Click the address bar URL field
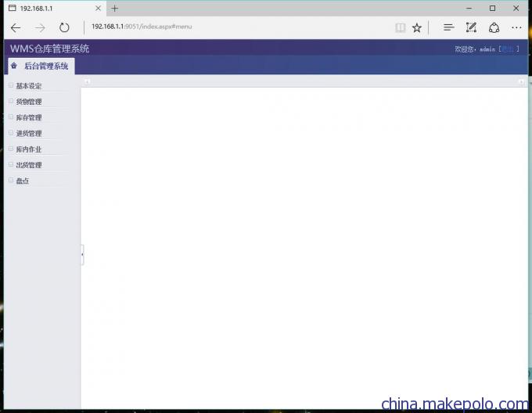The height and width of the screenshot is (413, 532). pos(238,27)
